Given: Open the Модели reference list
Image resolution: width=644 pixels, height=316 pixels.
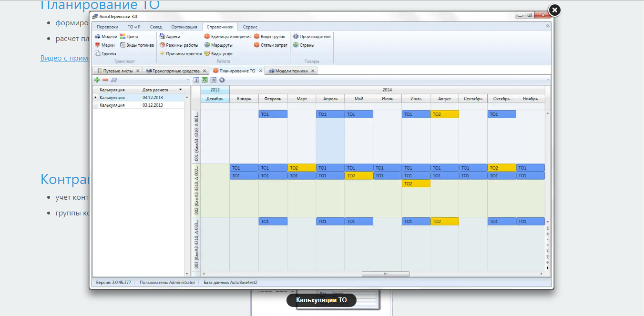Looking at the screenshot, I should click(106, 36).
